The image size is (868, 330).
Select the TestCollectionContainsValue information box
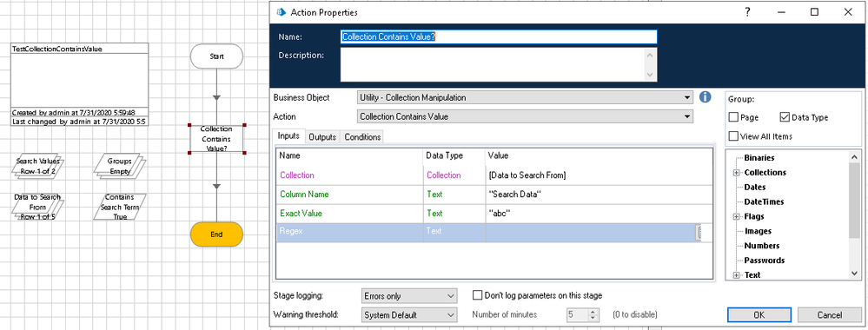(80, 85)
